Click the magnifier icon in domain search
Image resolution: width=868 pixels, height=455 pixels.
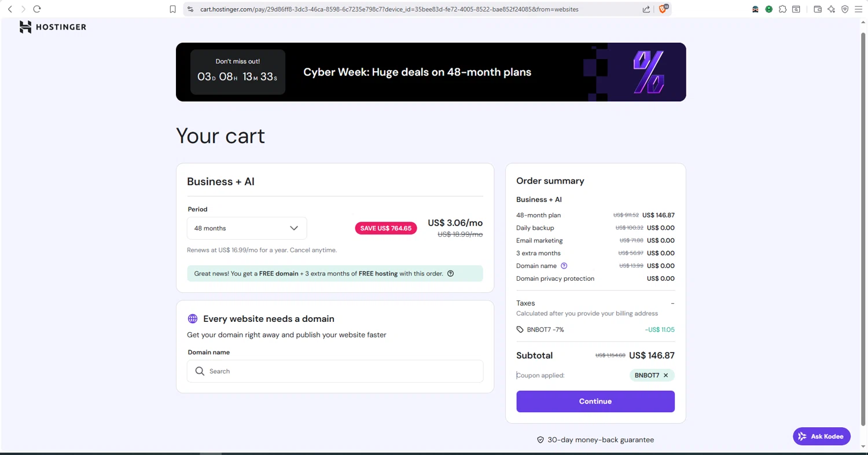(x=200, y=371)
